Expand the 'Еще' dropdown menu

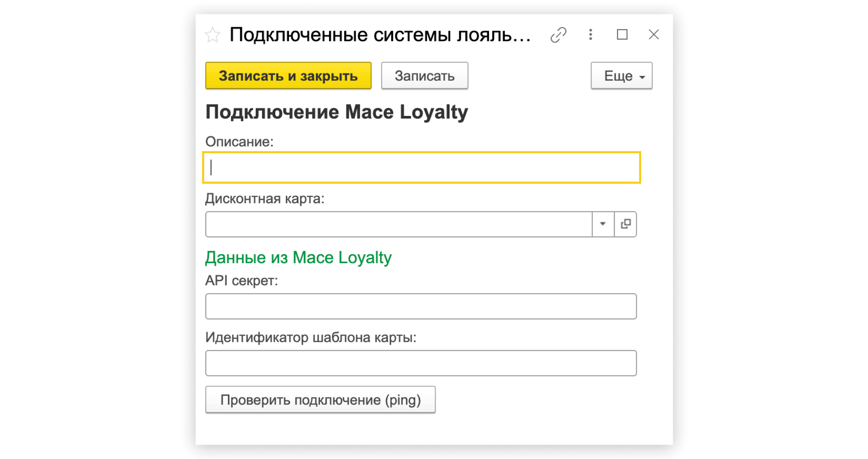[x=621, y=75]
